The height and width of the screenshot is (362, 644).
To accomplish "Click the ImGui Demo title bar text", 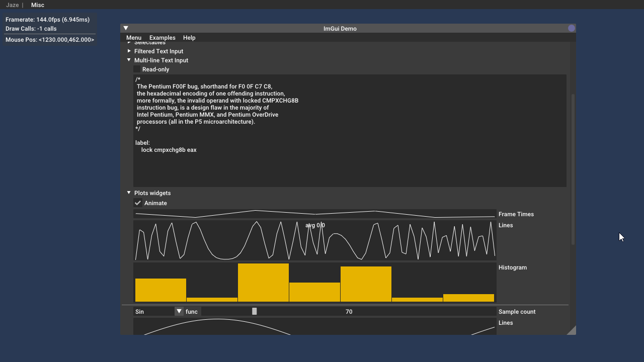I will 340,29.
